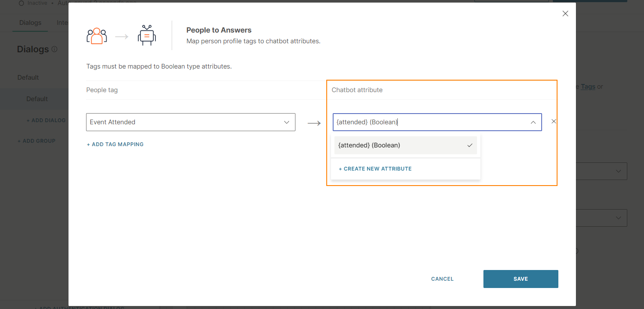Click Create New Attribute
This screenshot has width=644, height=309.
pos(375,169)
